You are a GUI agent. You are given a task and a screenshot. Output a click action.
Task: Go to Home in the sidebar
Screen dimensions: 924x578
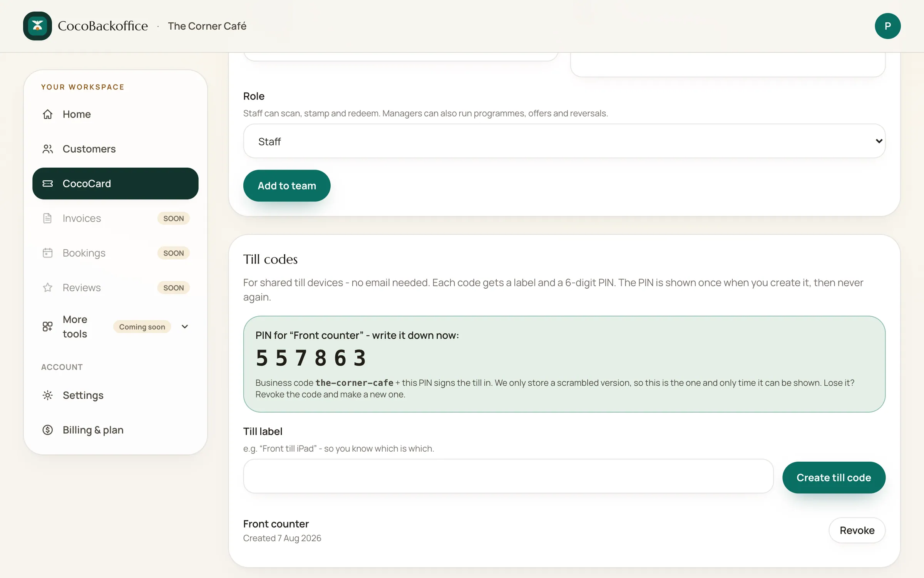[x=115, y=114]
